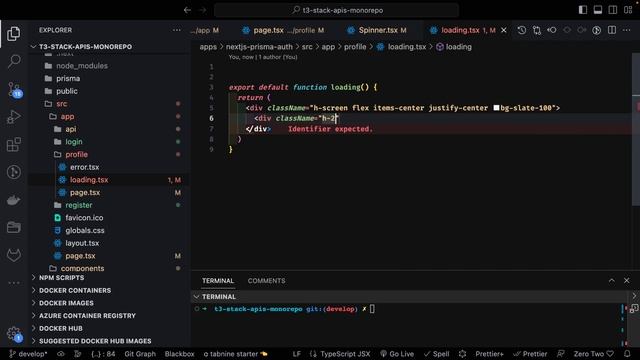Open the COMMENTS panel tab
This screenshot has width=640, height=360.
[x=267, y=281]
